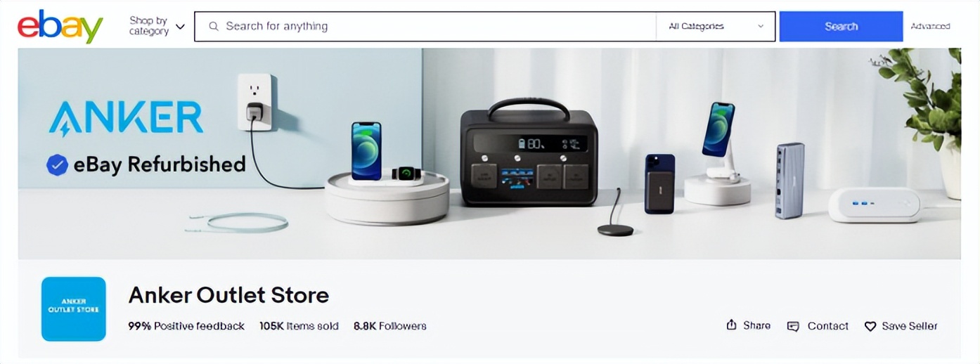The height and width of the screenshot is (364, 980).
Task: Click the 8.8K Followers text
Action: [390, 326]
